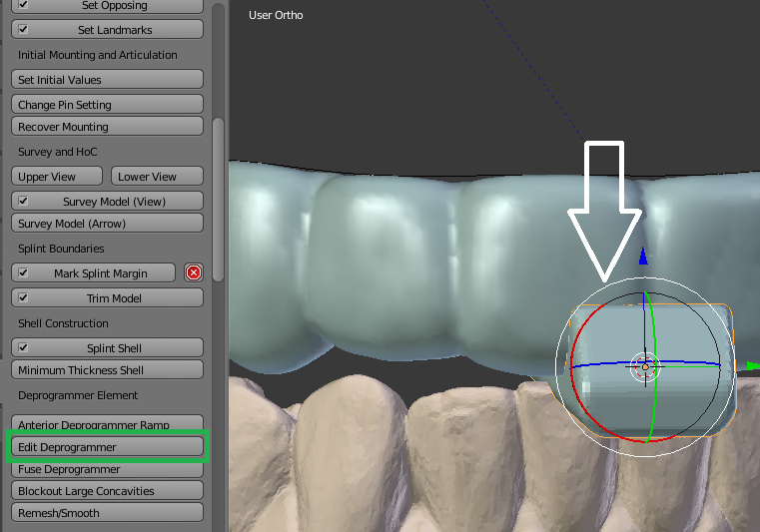
Task: Click the Change Pin Setting button
Action: (107, 104)
